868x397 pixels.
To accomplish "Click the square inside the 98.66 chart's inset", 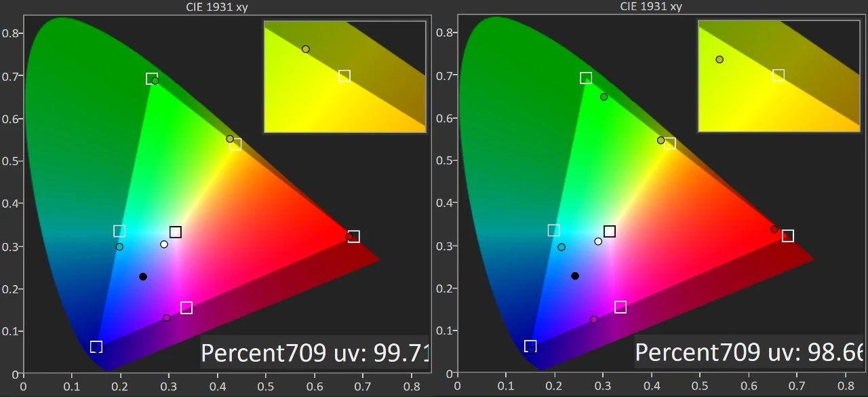I will point(778,75).
